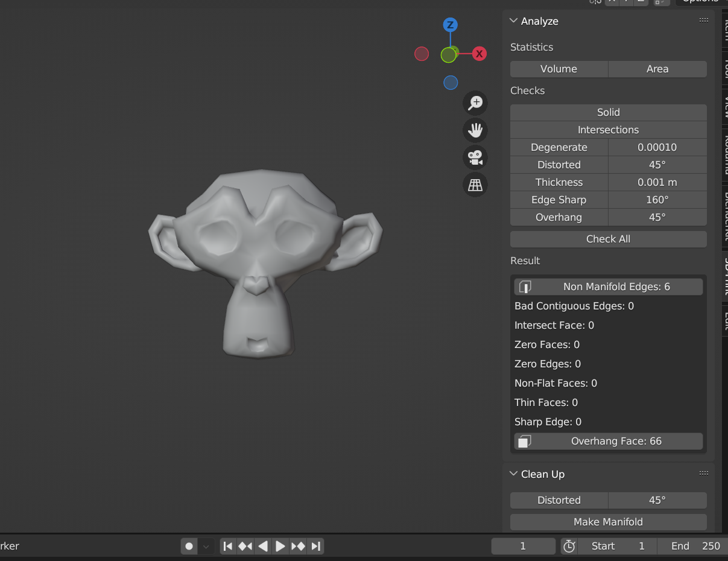This screenshot has height=561, width=728.
Task: Edit Overhang angle 45° field
Action: [657, 217]
